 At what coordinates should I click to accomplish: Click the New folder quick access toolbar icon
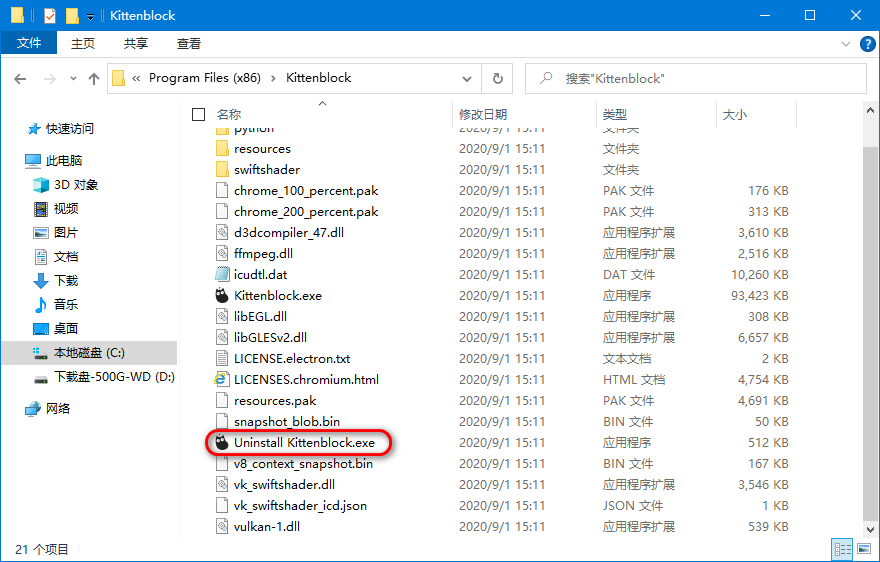click(x=72, y=16)
